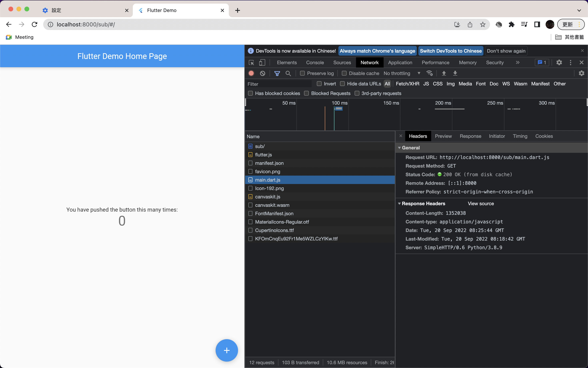
Task: Collapse the General headers section
Action: click(399, 147)
